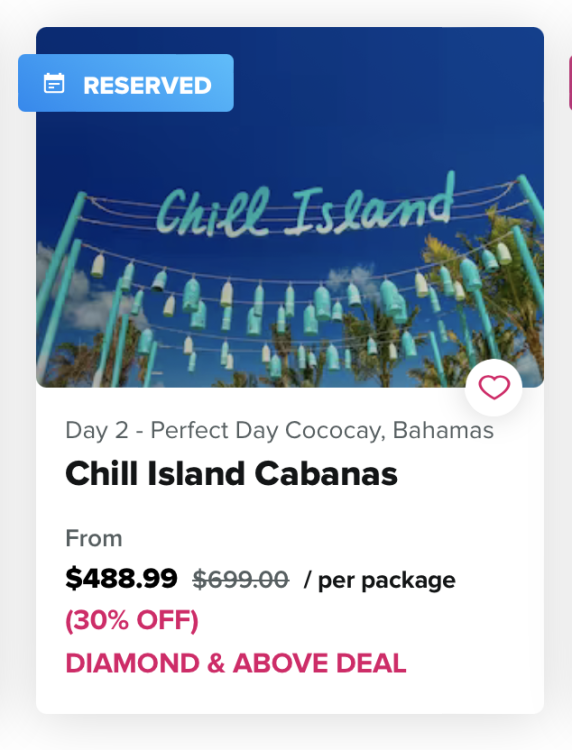Open the Chill Island Cabanas title
The height and width of the screenshot is (750, 572).
[231, 474]
